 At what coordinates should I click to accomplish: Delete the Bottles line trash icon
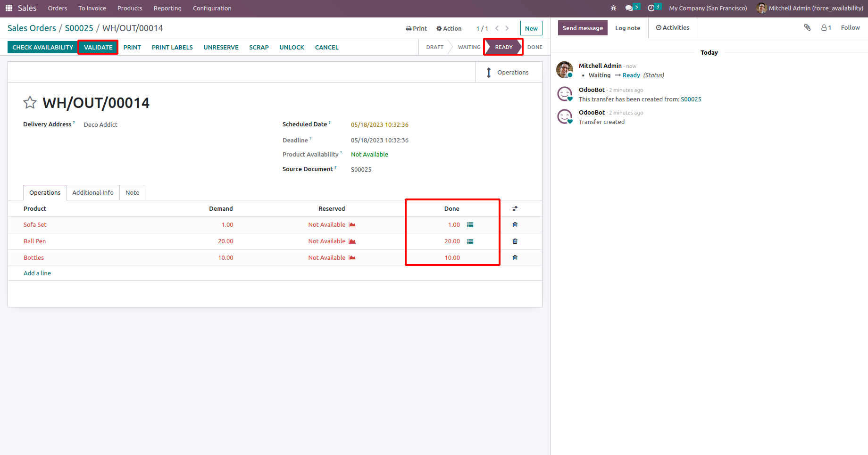515,258
